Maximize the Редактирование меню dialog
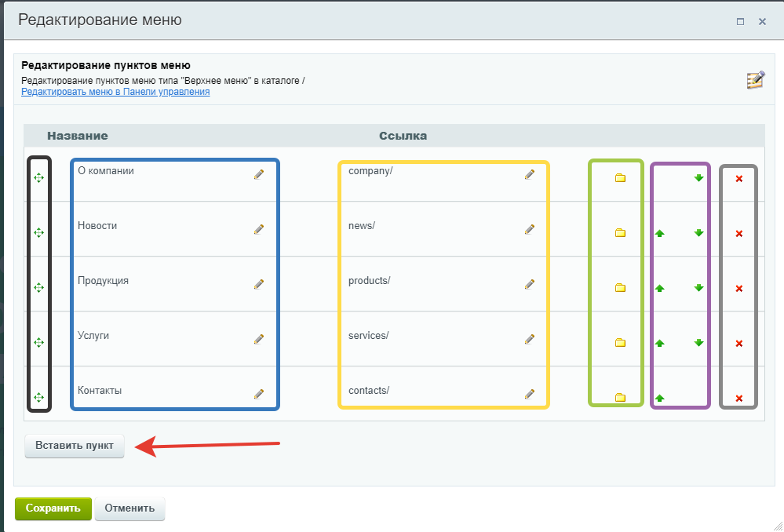 coord(741,21)
